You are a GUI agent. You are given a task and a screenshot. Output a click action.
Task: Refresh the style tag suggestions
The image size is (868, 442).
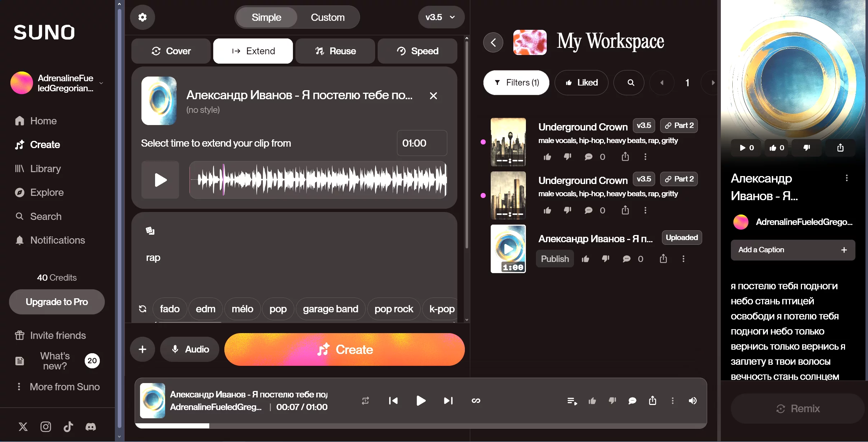click(x=143, y=309)
